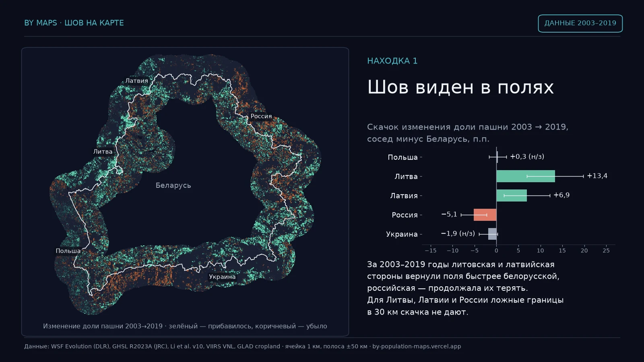
Task: Click the x-axis tick label 25
Action: (x=606, y=251)
